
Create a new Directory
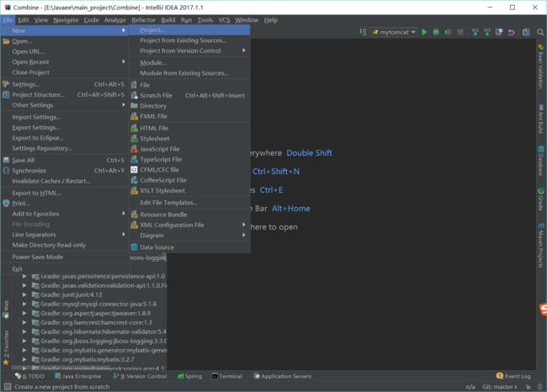189,106
